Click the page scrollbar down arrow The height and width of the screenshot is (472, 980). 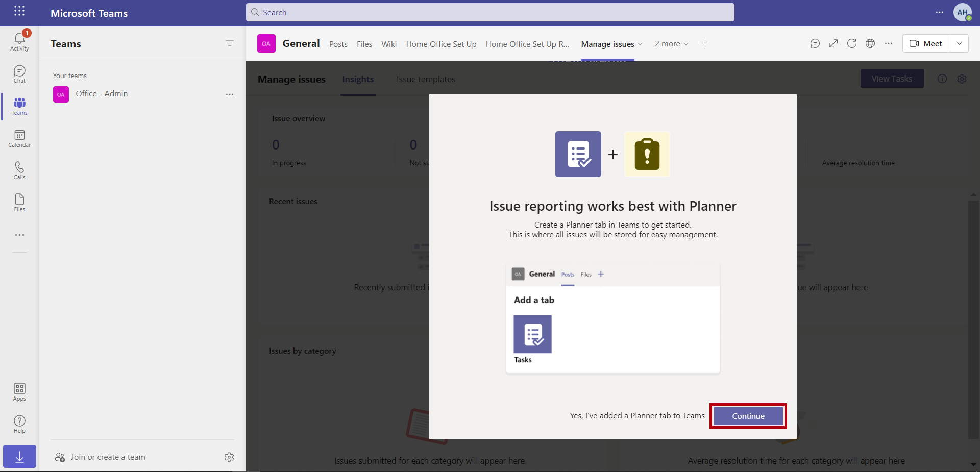pos(974,464)
